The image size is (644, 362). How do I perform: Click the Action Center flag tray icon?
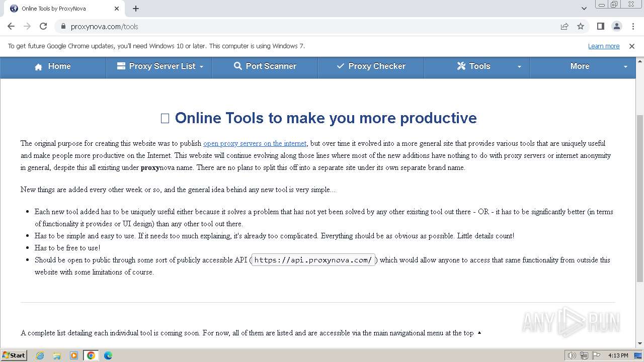tap(596, 355)
